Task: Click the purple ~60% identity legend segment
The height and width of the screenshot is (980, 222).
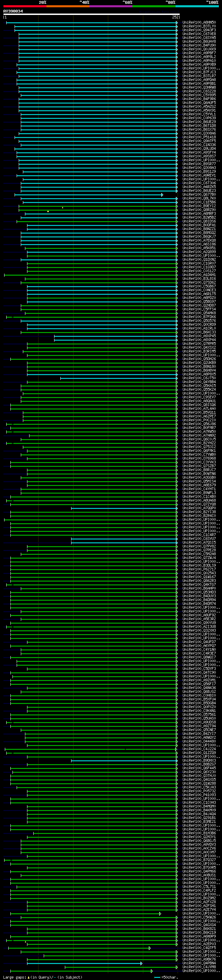Action: [111, 6]
